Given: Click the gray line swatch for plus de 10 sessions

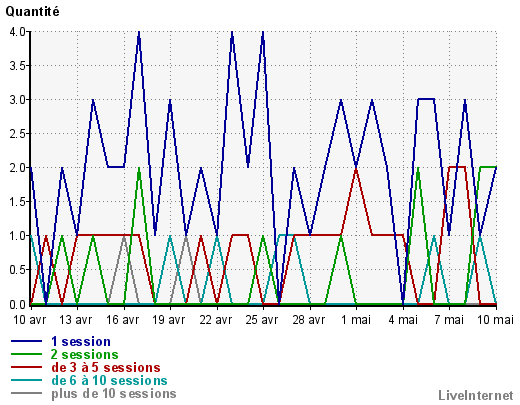Looking at the screenshot, I should tap(26, 393).
